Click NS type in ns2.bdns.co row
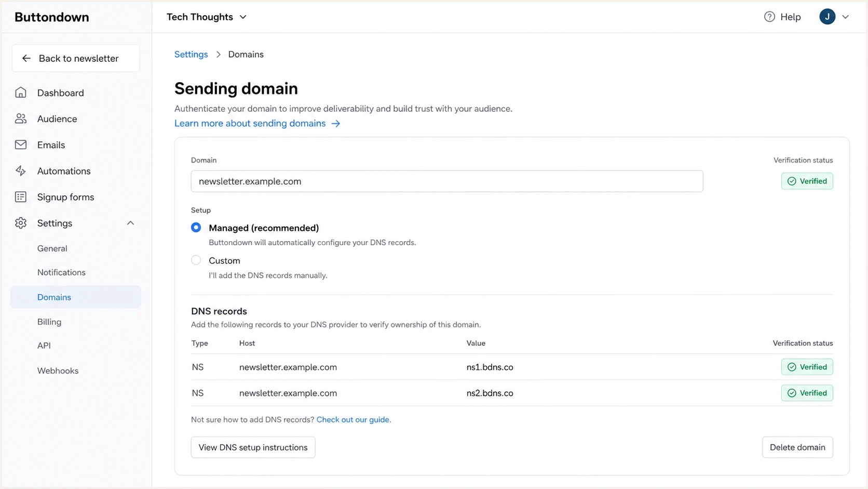 click(x=197, y=393)
